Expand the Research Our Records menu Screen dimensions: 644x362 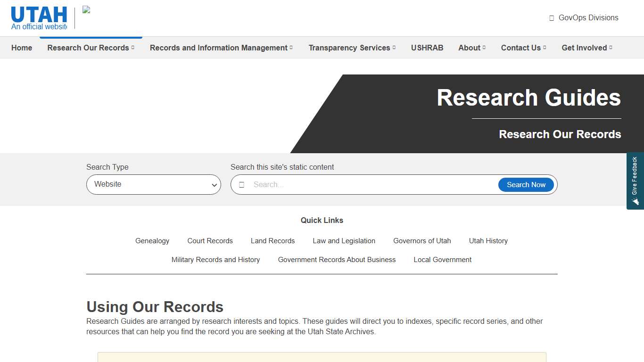91,48
